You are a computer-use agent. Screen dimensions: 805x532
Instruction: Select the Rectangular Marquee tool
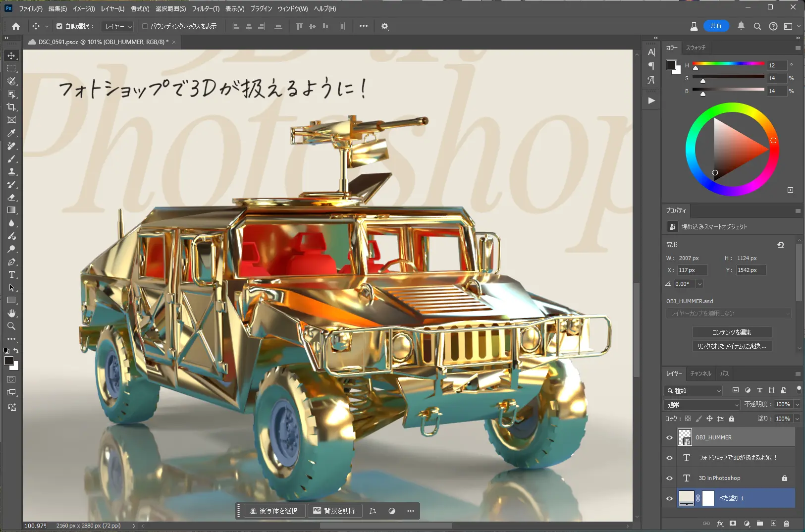[11, 68]
